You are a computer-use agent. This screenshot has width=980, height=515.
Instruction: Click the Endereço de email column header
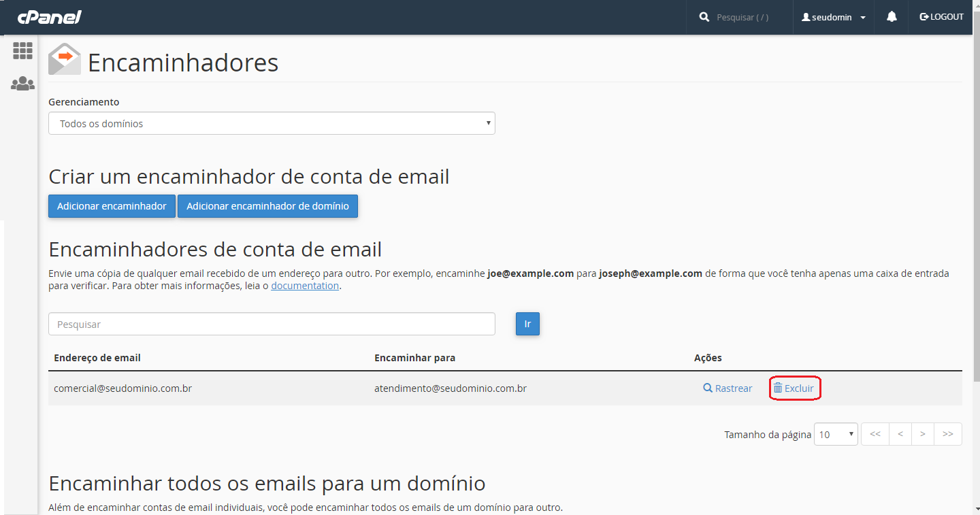point(97,358)
